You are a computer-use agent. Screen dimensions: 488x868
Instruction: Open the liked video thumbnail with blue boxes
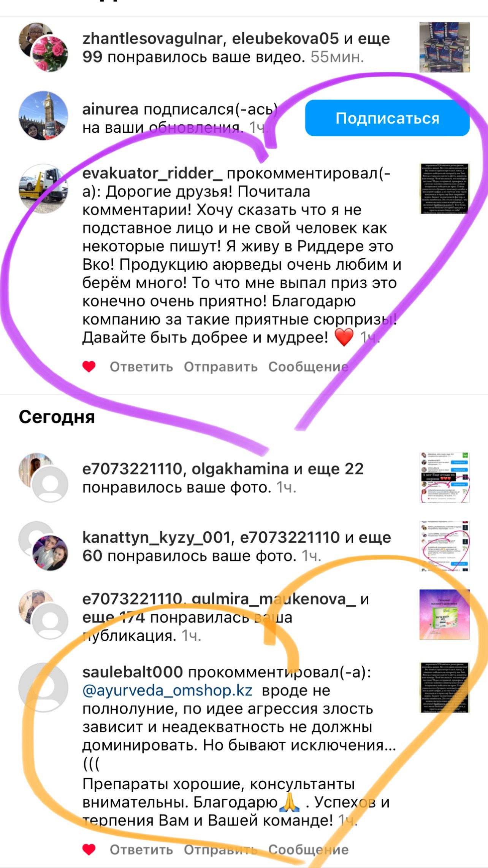pyautogui.click(x=445, y=47)
